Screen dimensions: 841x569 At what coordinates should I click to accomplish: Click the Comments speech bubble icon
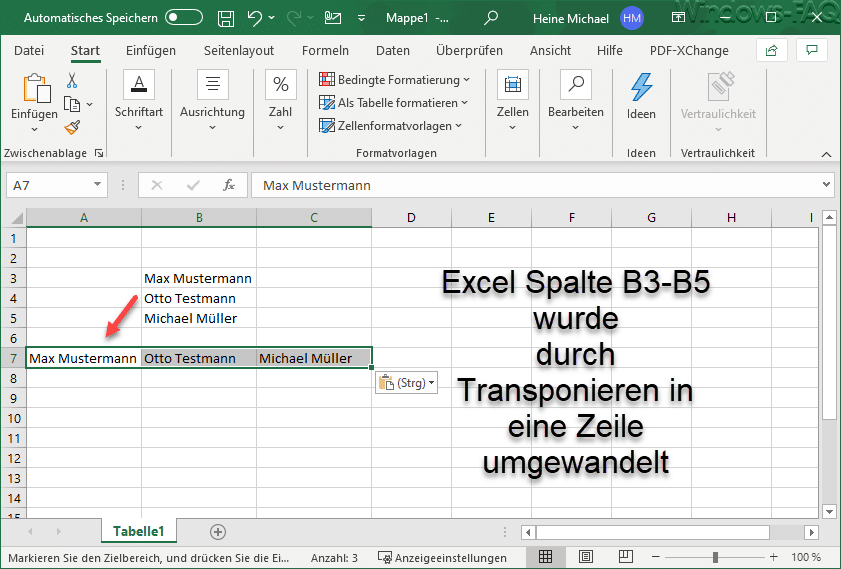(812, 50)
